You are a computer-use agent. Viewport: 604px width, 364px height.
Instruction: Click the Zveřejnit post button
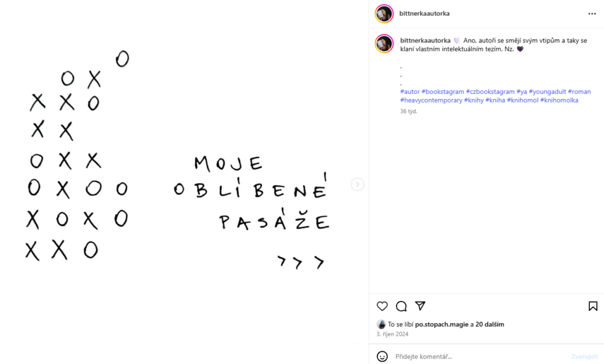[585, 356]
